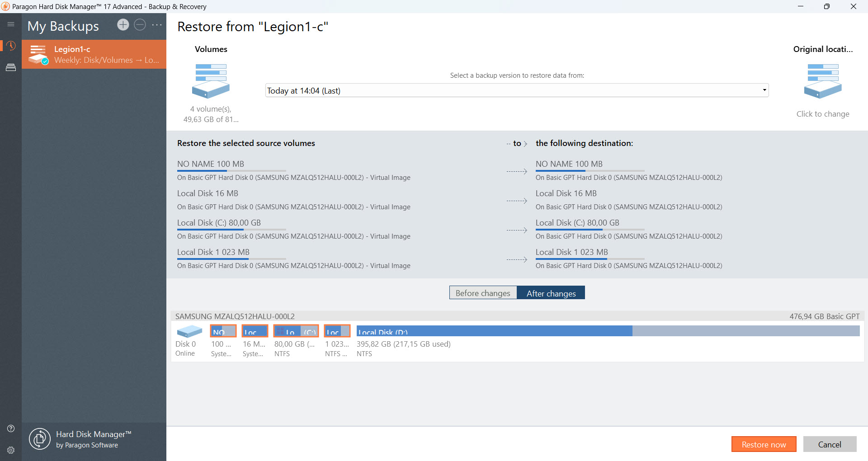868x461 pixels.
Task: Select the Backup & Recovery clock icon
Action: [x=11, y=46]
